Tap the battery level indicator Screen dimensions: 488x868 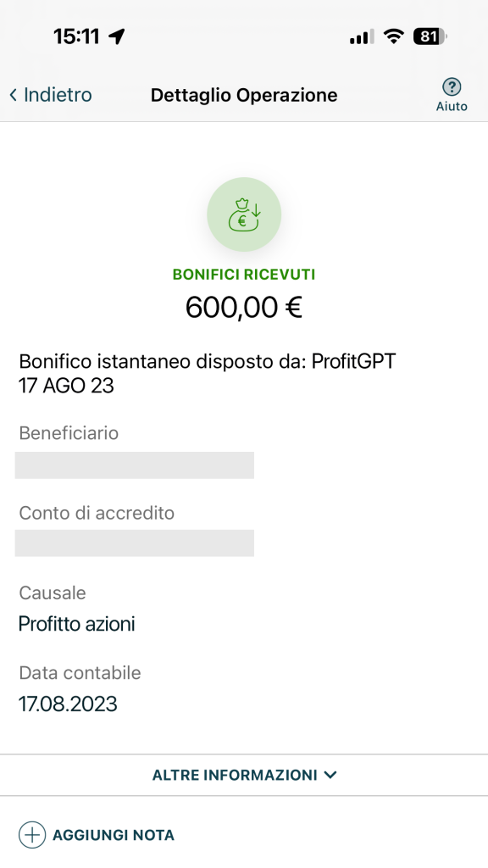click(430, 37)
